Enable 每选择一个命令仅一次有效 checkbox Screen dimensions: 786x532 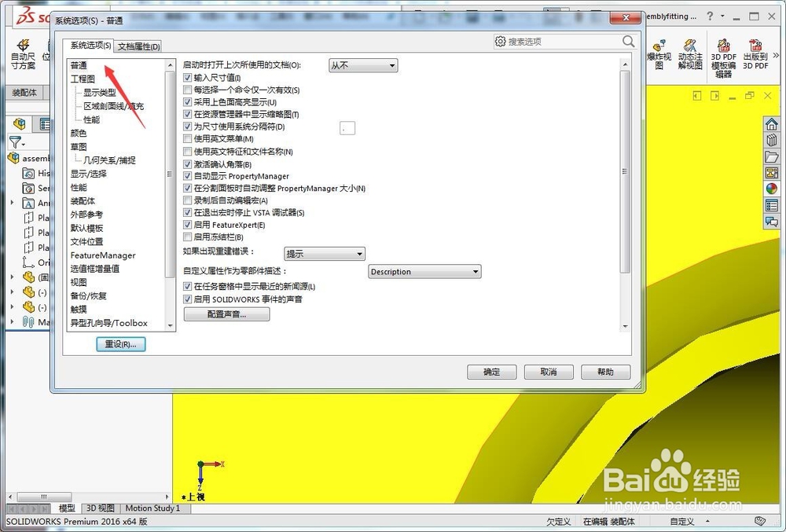point(188,90)
